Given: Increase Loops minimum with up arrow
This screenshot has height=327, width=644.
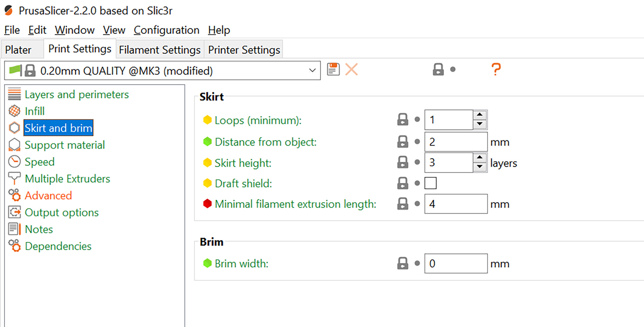Looking at the screenshot, I should coord(480,115).
